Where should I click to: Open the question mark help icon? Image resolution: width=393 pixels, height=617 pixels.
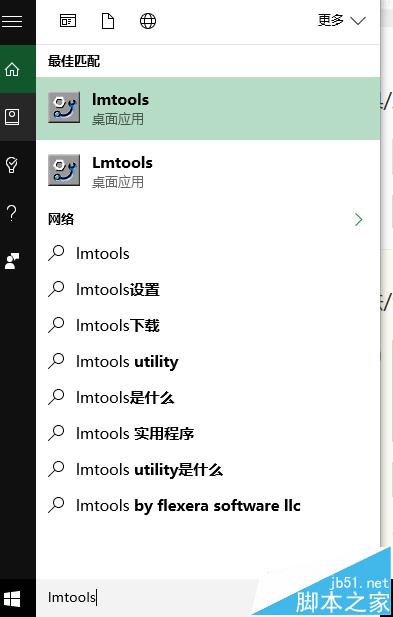coord(12,213)
